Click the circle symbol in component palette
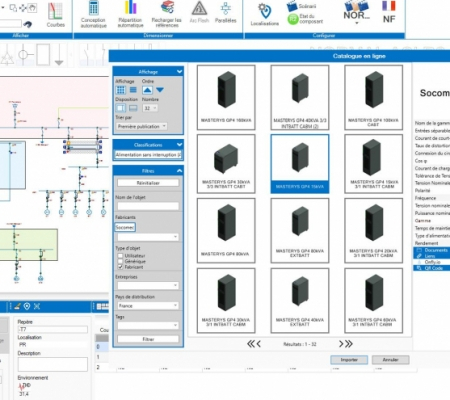The width and height of the screenshot is (450, 400). point(24,54)
